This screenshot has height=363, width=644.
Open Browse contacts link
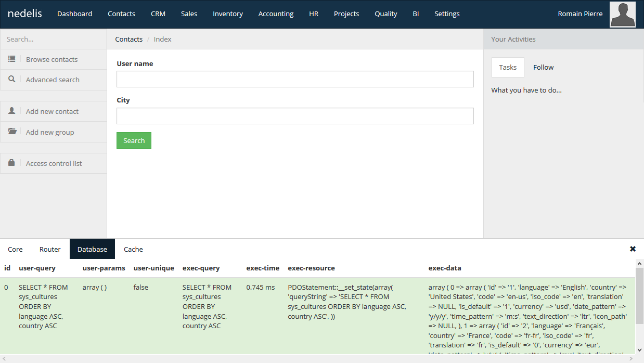pos(52,59)
